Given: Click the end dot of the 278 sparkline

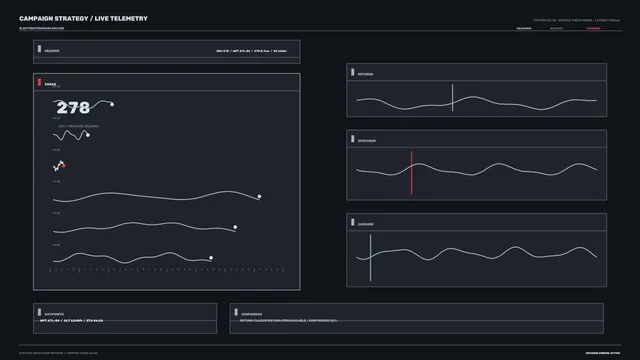Looking at the screenshot, I should coord(112,104).
